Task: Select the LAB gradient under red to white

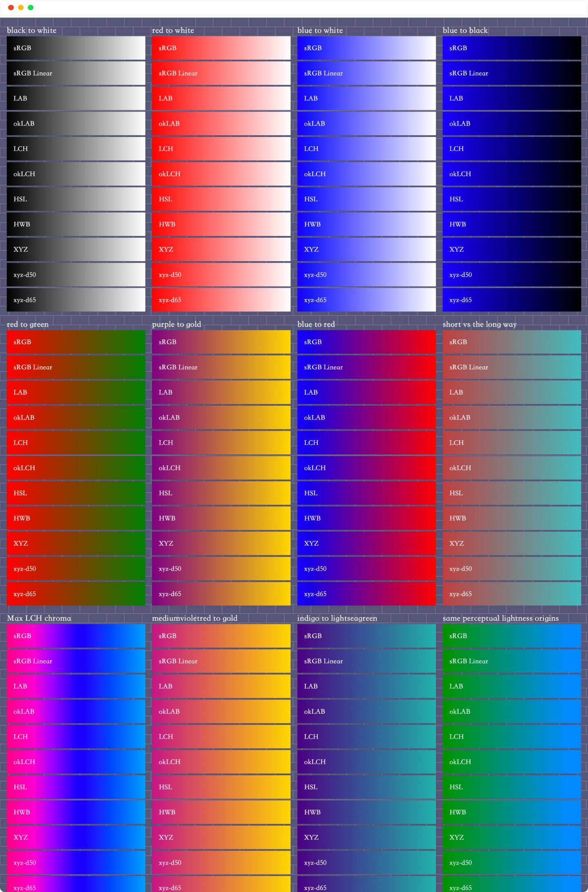Action: coord(221,98)
